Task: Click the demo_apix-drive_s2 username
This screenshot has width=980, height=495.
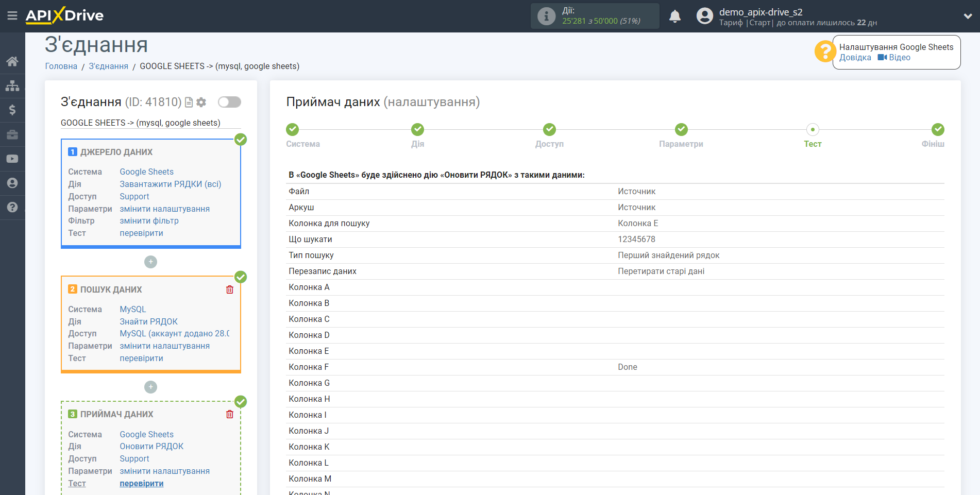Action: tap(761, 12)
